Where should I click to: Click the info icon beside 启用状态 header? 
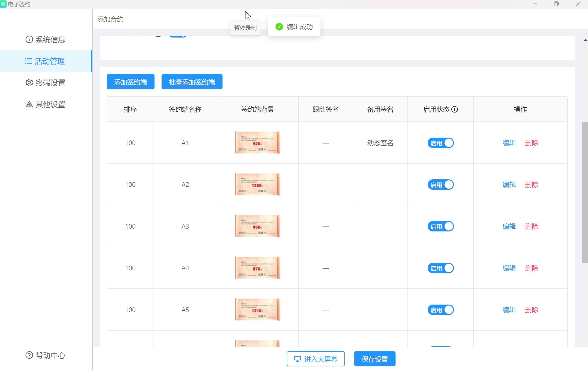pos(454,109)
